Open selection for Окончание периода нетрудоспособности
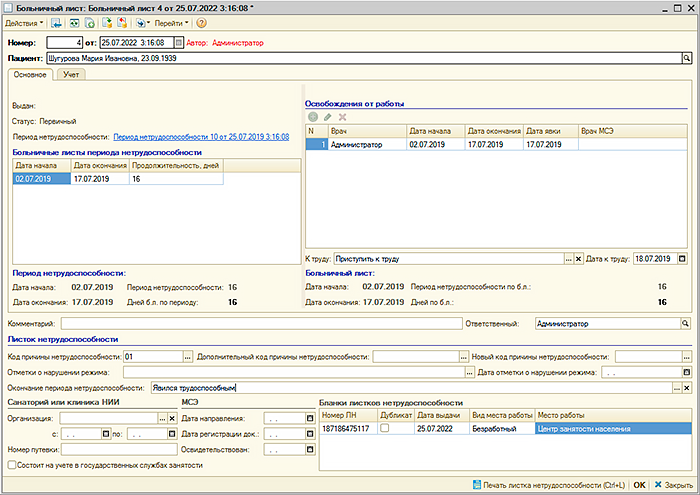 pyautogui.click(x=675, y=387)
